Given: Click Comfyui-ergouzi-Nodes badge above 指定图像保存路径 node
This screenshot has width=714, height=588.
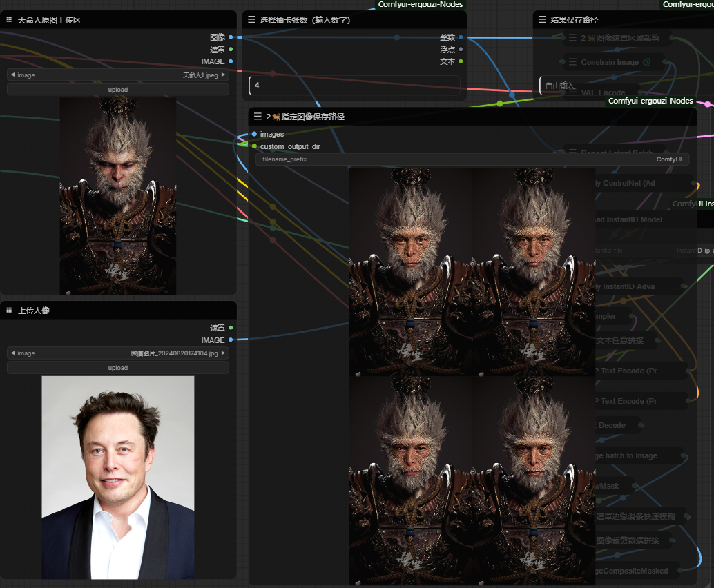Looking at the screenshot, I should pos(650,101).
